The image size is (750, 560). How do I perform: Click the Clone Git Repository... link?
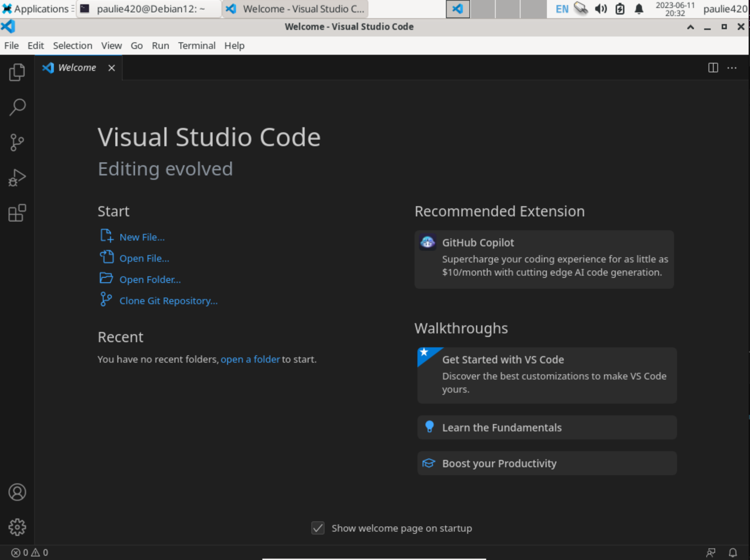tap(169, 301)
